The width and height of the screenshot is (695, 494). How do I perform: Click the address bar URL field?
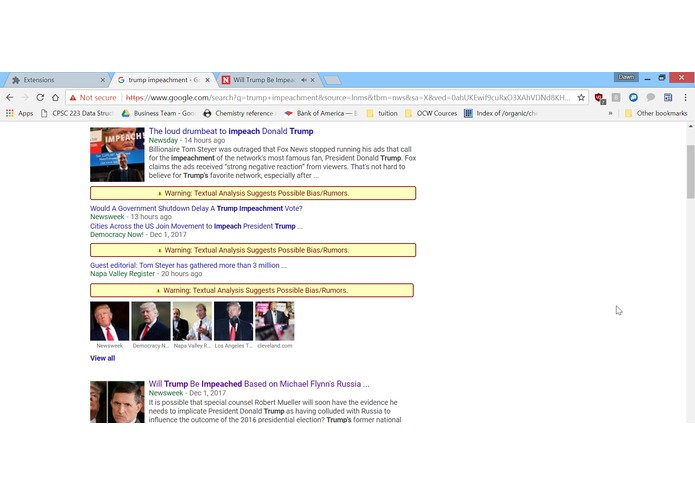(x=348, y=97)
